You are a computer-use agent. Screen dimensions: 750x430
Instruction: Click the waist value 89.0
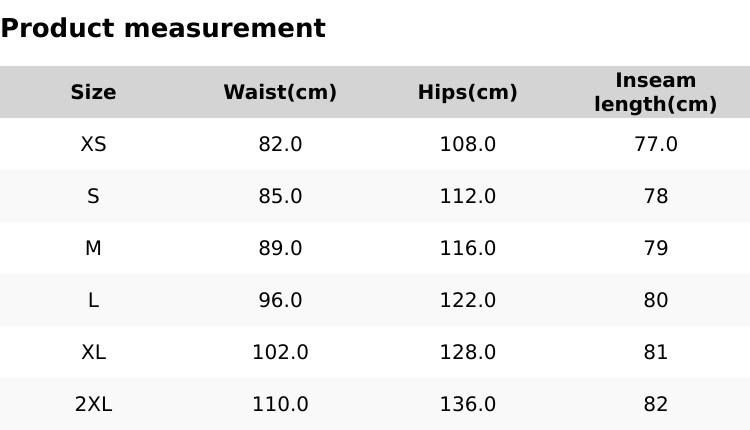tap(280, 248)
